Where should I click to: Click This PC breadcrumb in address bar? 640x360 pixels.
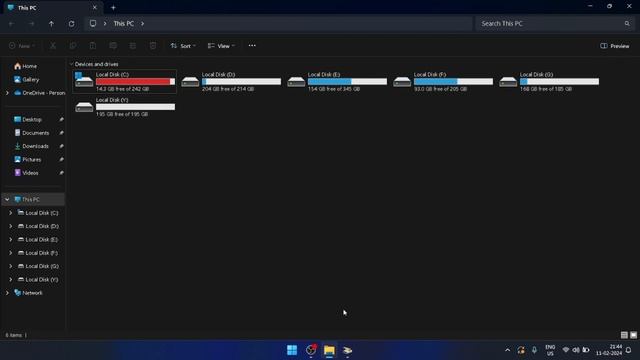124,24
